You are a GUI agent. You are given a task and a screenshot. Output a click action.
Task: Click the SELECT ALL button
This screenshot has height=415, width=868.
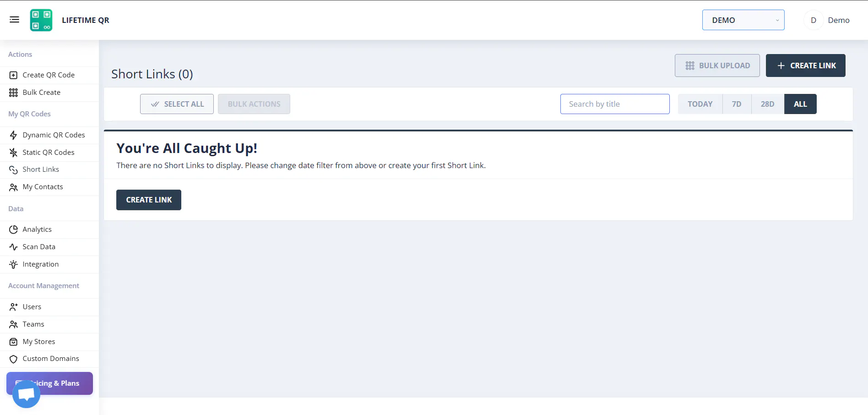click(177, 104)
